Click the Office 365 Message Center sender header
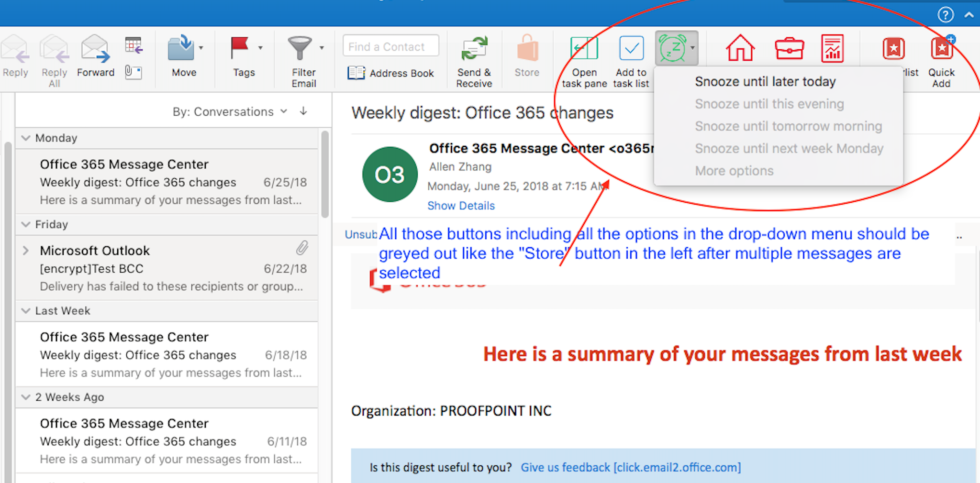The image size is (980, 483). click(x=541, y=148)
